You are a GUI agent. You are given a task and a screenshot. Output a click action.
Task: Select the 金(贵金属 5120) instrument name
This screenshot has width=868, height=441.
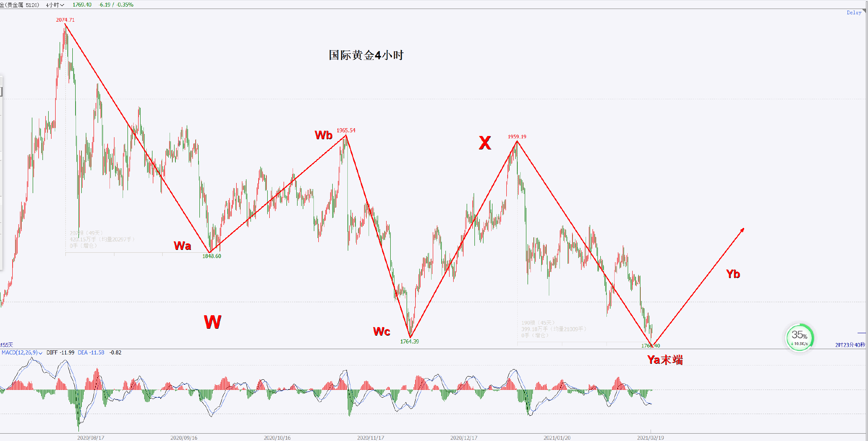[20, 5]
